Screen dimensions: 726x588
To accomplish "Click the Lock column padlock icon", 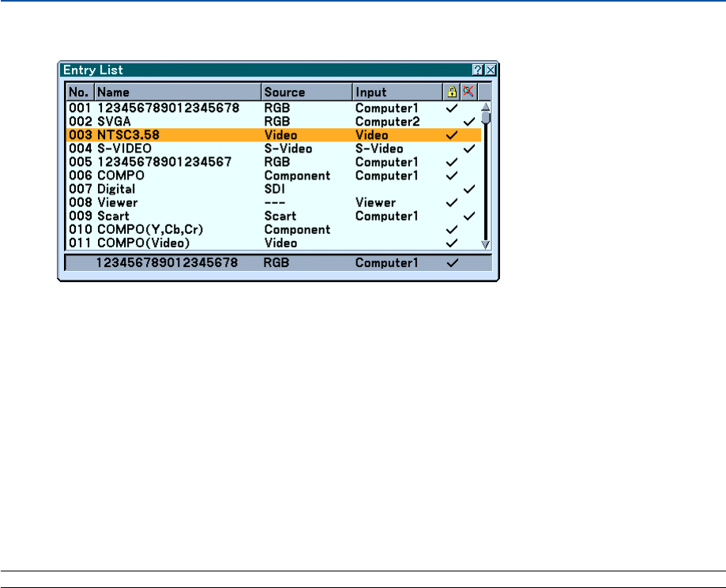I will coord(452,92).
